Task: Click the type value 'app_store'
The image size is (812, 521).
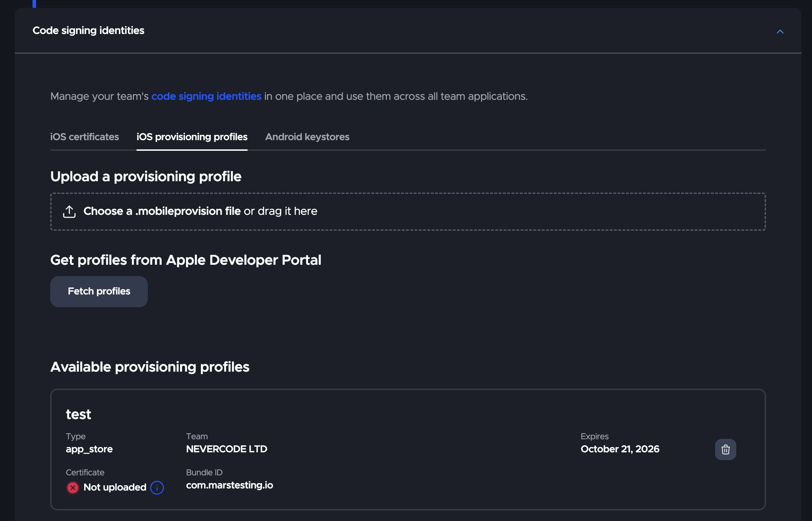Action: point(89,449)
